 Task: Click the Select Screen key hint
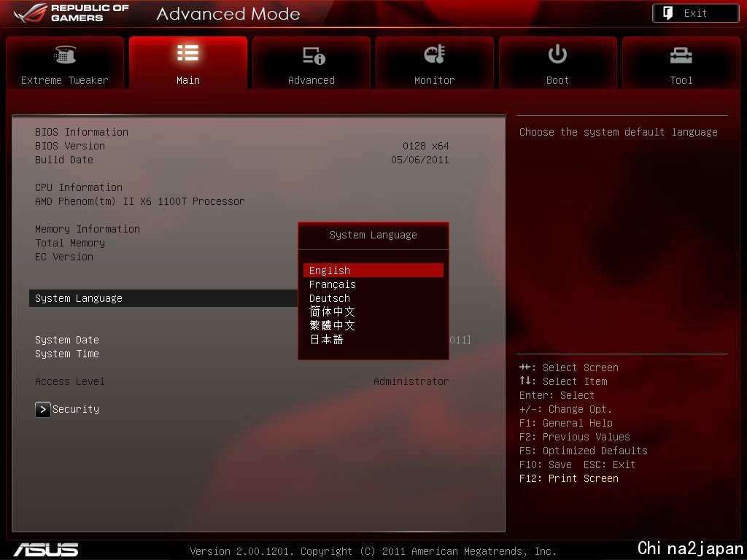pyautogui.click(x=569, y=367)
